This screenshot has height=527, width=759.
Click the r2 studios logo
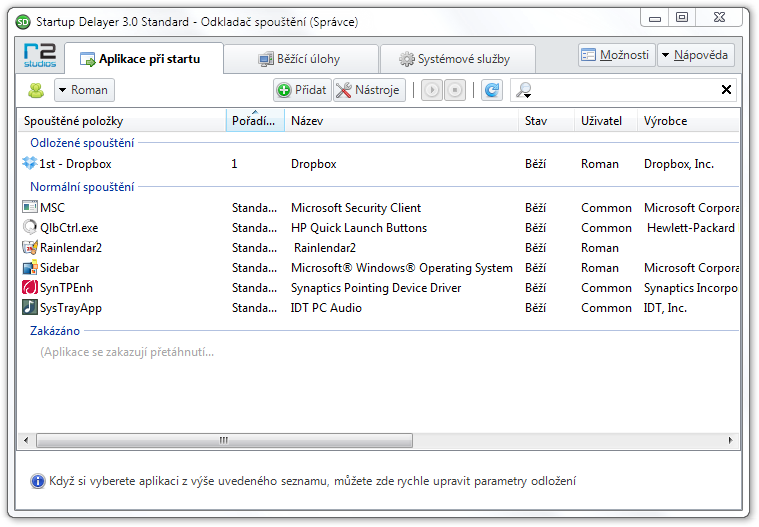pos(40,55)
